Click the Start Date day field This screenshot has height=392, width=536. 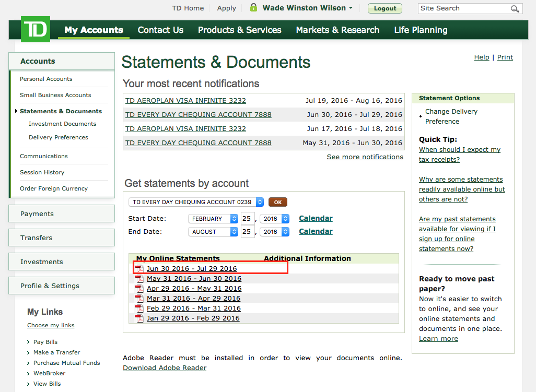click(248, 219)
